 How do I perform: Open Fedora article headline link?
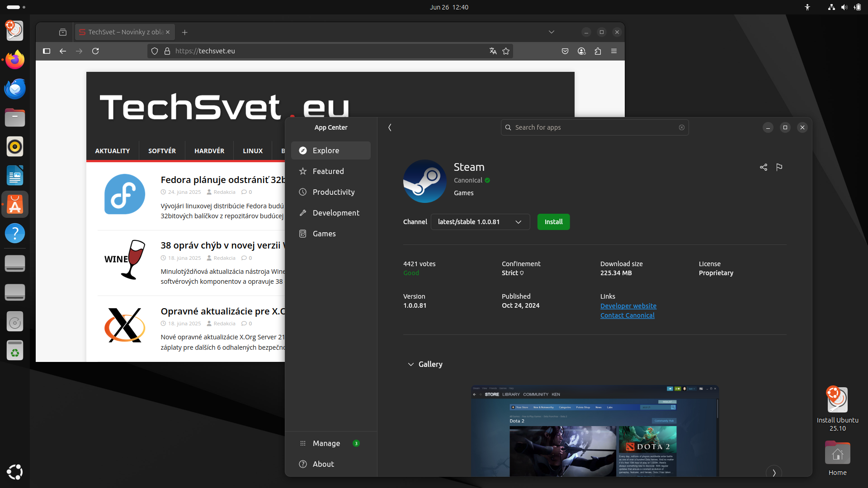[223, 180]
